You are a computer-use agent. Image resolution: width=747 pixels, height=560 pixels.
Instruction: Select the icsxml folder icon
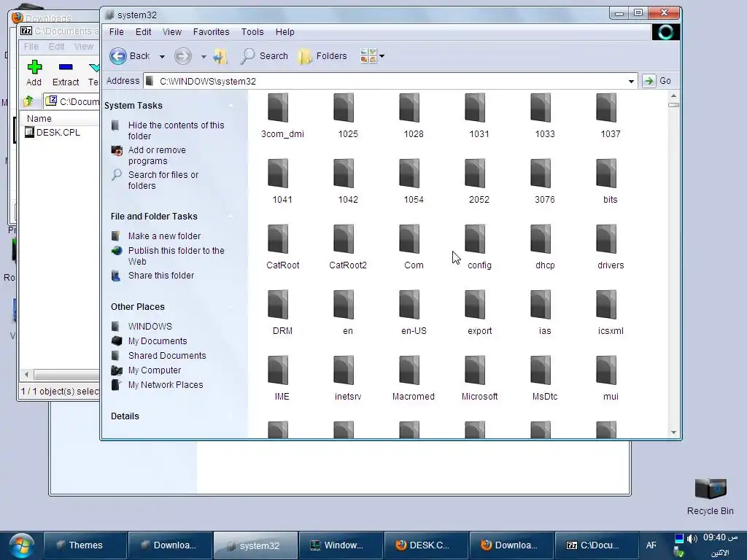606,305
